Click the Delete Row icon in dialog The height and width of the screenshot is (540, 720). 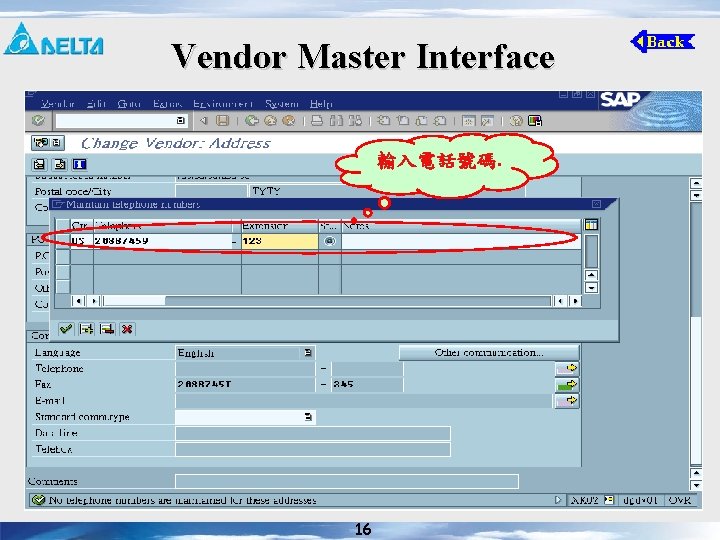(x=107, y=329)
